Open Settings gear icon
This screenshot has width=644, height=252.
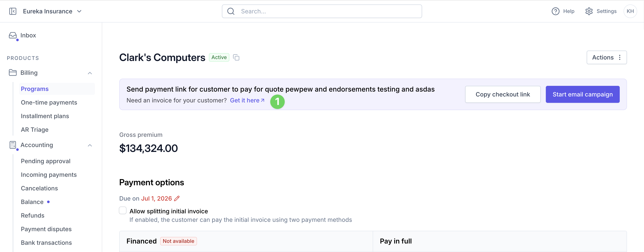pos(589,11)
